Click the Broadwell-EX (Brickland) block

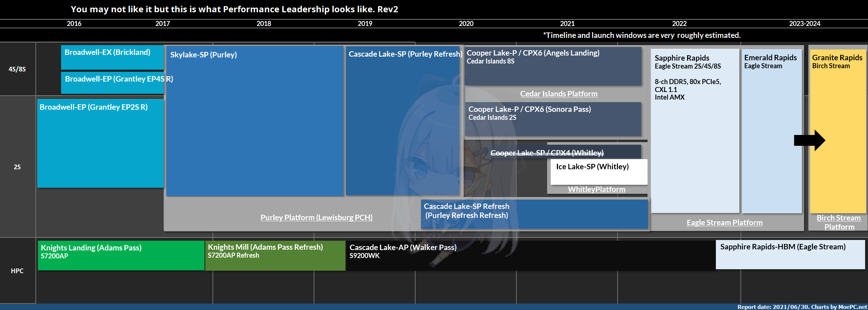112,57
